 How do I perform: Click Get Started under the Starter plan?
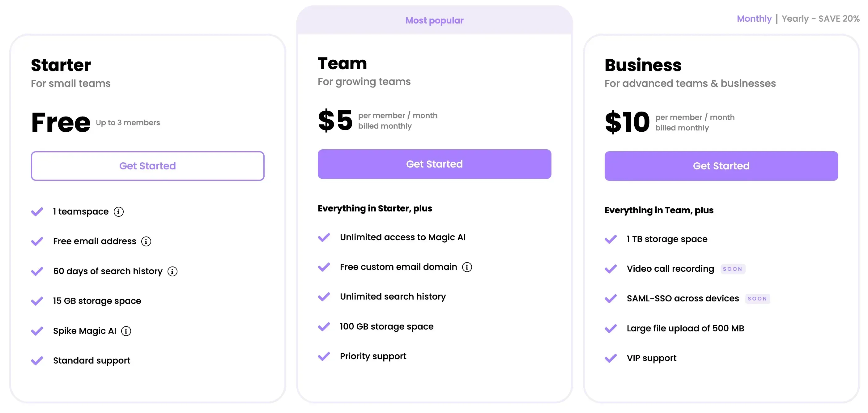coord(147,166)
